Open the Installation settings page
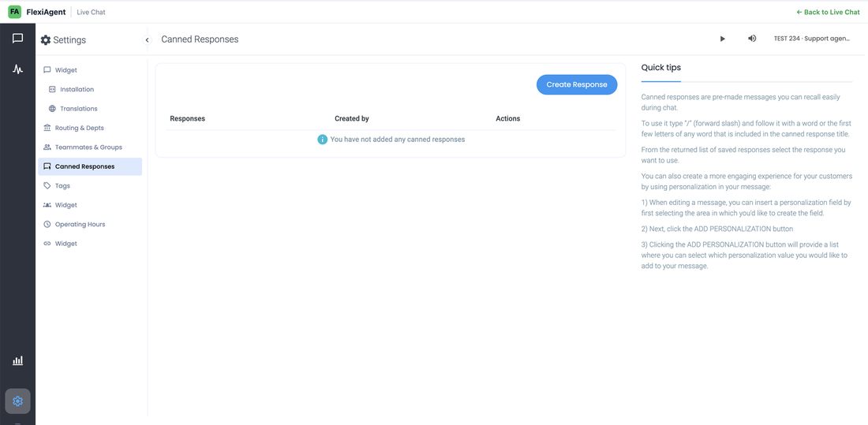Image resolution: width=868 pixels, height=425 pixels. coord(90,89)
